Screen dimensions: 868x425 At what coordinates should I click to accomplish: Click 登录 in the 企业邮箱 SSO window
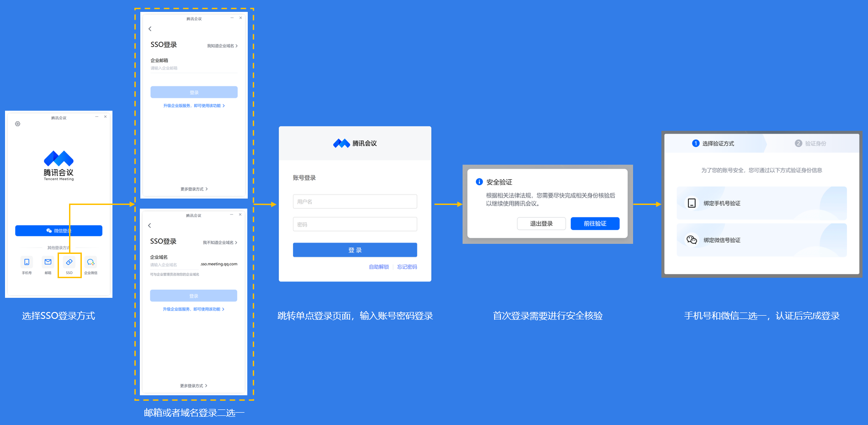194,92
